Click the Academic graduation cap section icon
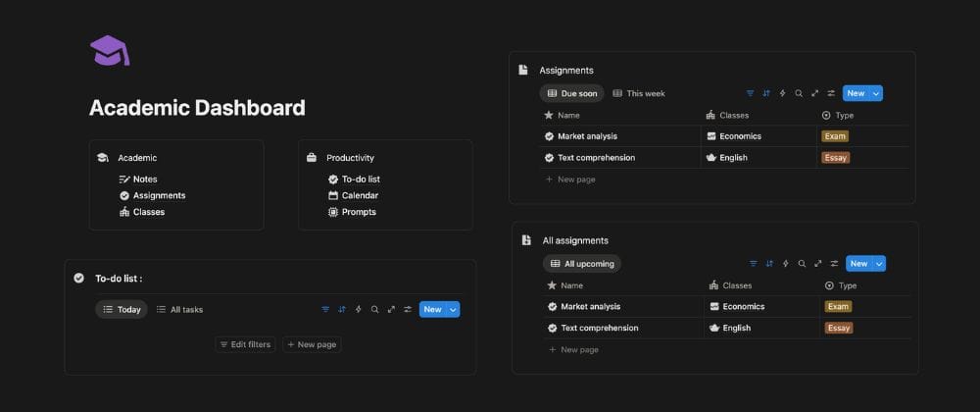Screen dimensions: 980x412 (x=103, y=158)
